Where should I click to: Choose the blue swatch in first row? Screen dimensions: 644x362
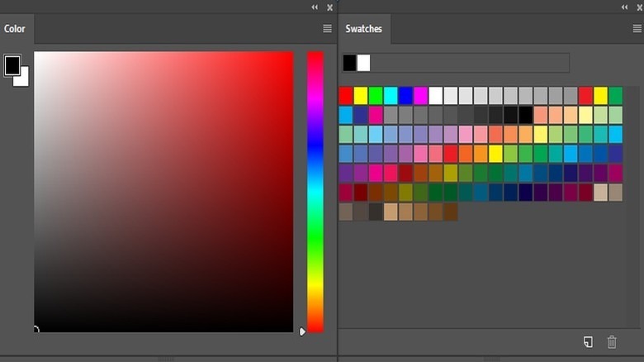(x=405, y=96)
